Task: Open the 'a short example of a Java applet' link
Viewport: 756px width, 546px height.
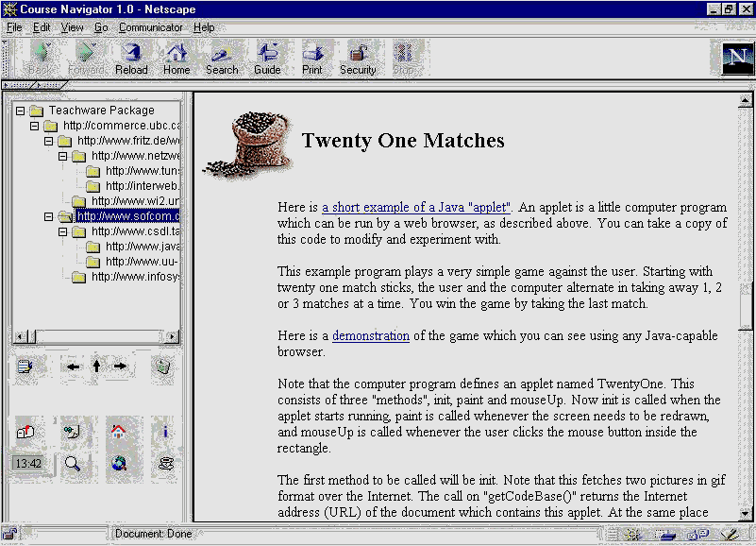Action: coord(416,207)
